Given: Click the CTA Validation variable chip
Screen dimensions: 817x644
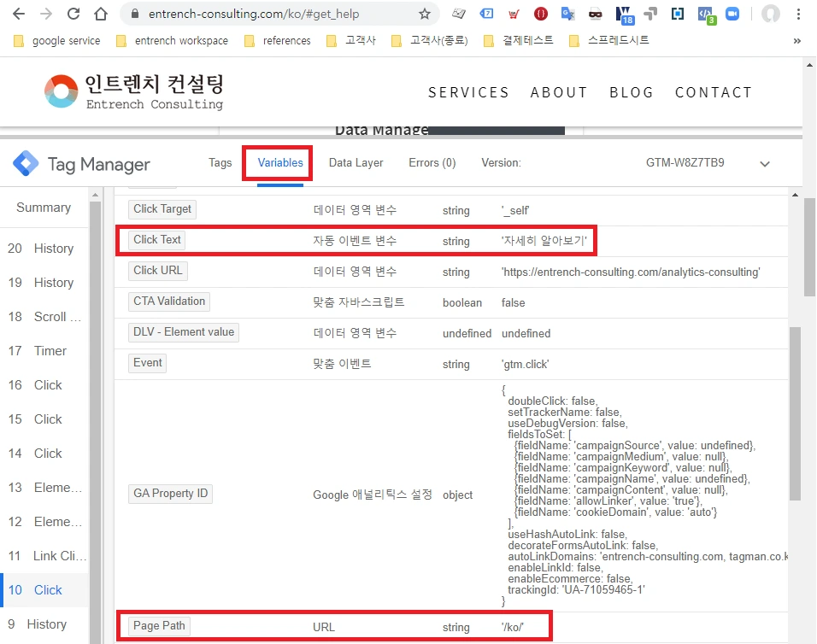Looking at the screenshot, I should click(169, 302).
